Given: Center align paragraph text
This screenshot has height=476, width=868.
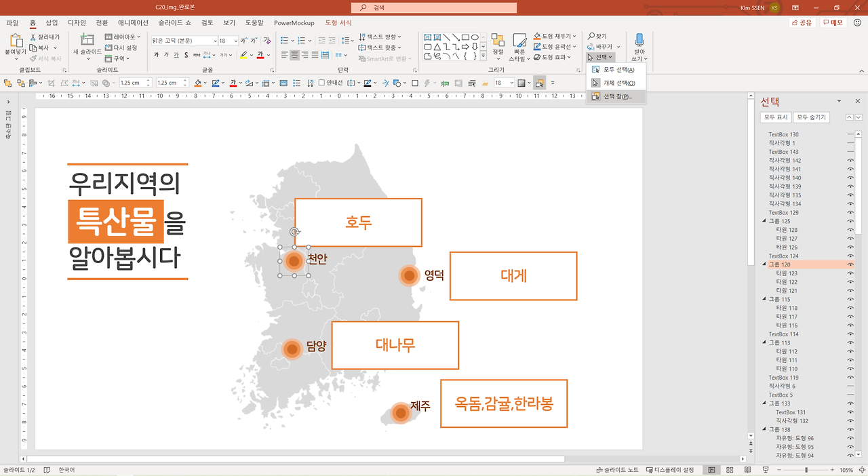Looking at the screenshot, I should click(295, 55).
